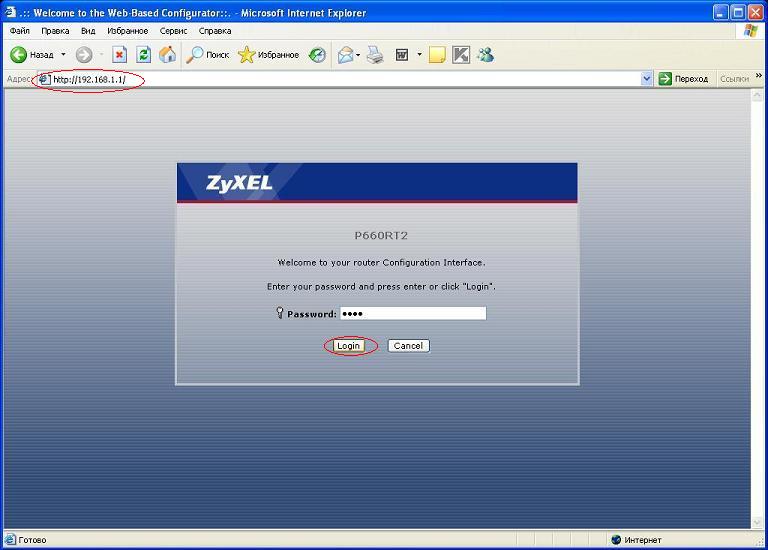The height and width of the screenshot is (550, 768).
Task: Click the ZyXEL logo banner
Action: [377, 182]
